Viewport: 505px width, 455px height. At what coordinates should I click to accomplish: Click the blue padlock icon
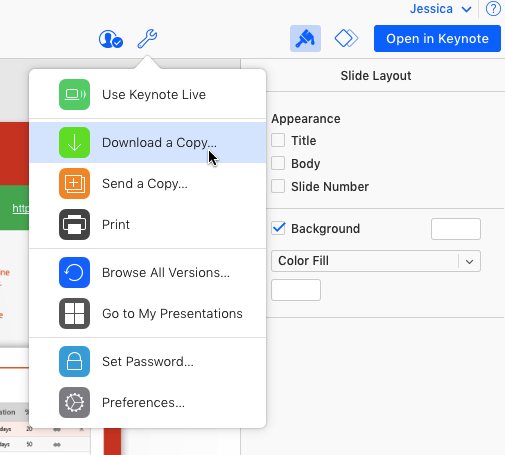tap(74, 361)
